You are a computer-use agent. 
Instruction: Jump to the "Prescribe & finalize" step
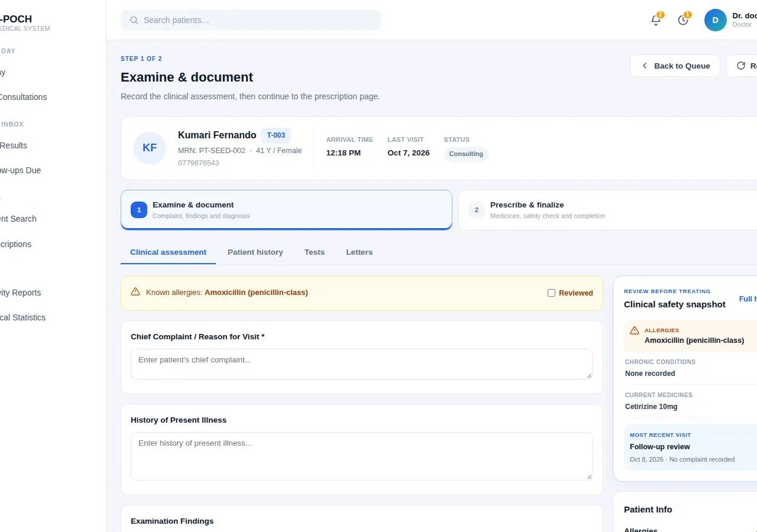pos(608,210)
